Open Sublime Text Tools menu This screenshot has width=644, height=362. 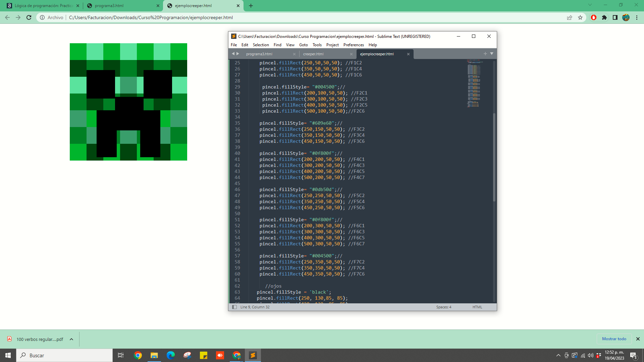[317, 45]
